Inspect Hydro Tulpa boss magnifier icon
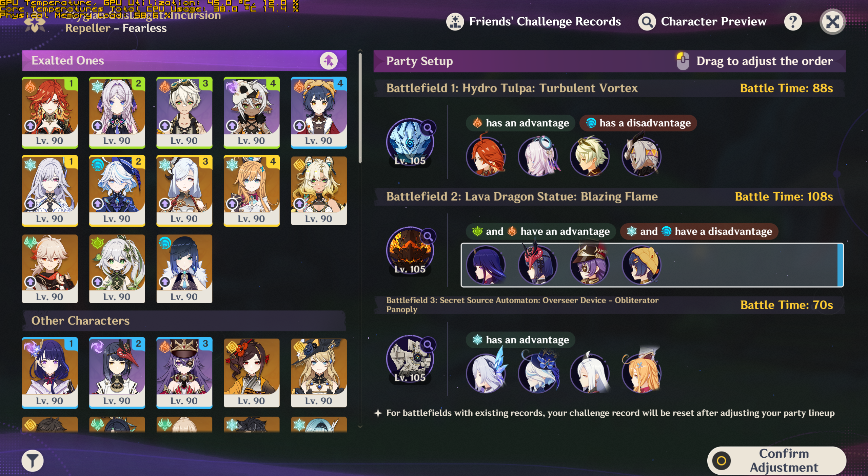 428,128
